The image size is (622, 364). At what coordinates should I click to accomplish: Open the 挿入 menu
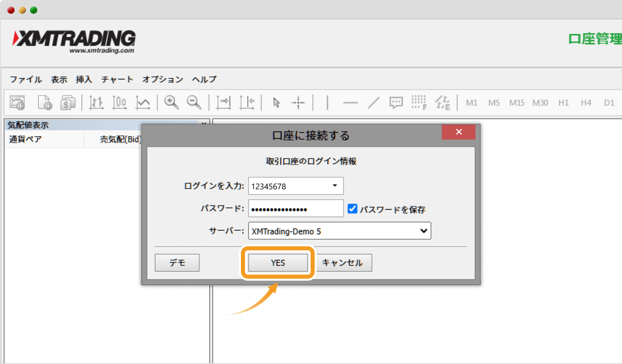[x=84, y=79]
